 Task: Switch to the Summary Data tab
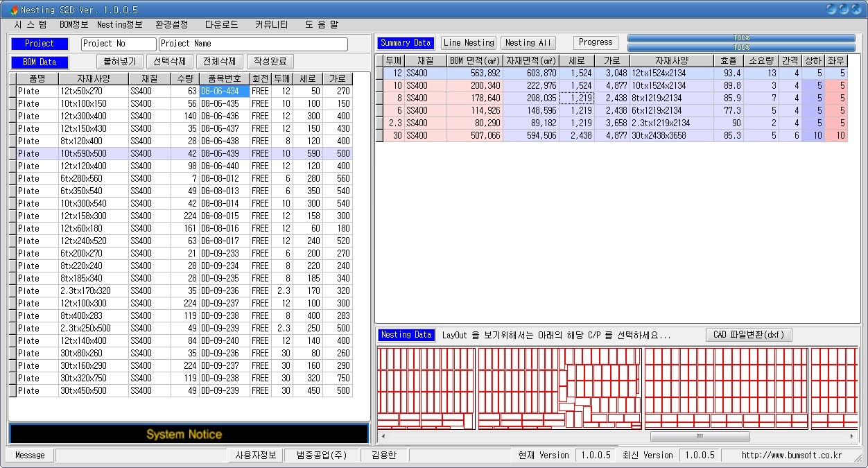click(x=406, y=43)
